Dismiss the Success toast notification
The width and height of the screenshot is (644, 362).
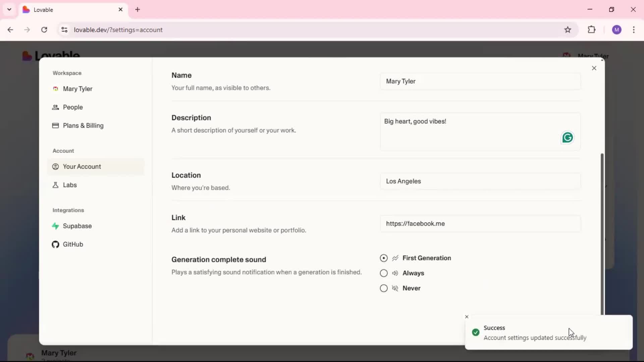[x=467, y=317]
